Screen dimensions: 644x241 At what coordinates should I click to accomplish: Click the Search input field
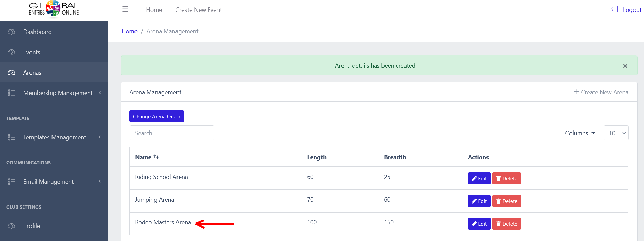tap(172, 133)
